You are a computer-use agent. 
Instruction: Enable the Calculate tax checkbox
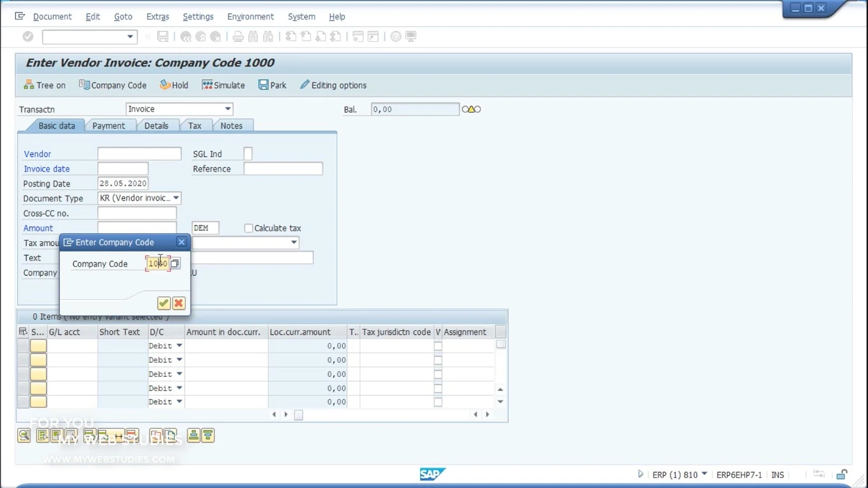coord(248,228)
